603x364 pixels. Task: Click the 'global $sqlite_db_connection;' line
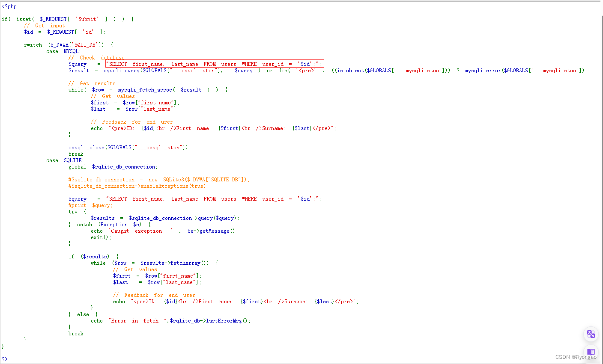point(113,167)
